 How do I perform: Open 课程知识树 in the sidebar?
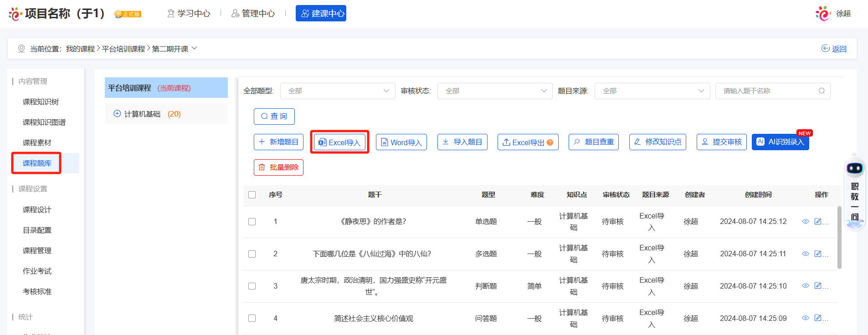coord(41,102)
